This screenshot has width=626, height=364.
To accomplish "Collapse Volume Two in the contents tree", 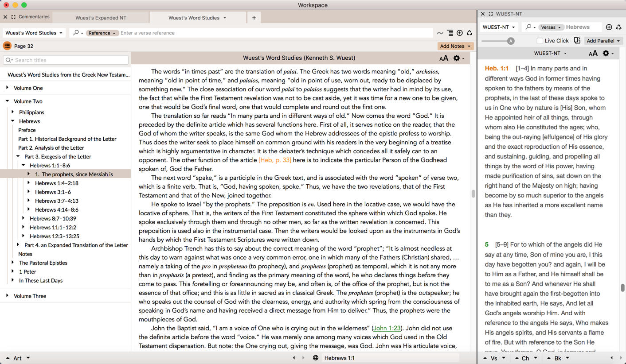I will coord(7,101).
